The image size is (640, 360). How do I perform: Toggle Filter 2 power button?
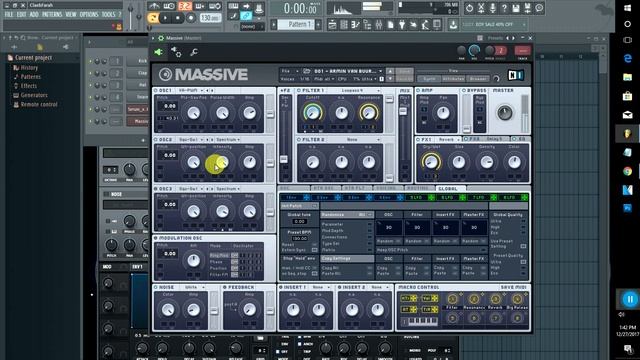(x=299, y=140)
